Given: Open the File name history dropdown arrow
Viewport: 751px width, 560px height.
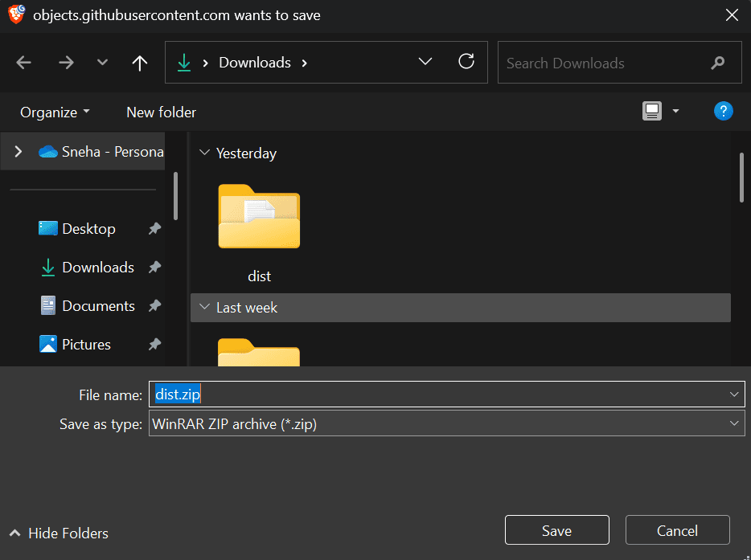Looking at the screenshot, I should coord(734,394).
